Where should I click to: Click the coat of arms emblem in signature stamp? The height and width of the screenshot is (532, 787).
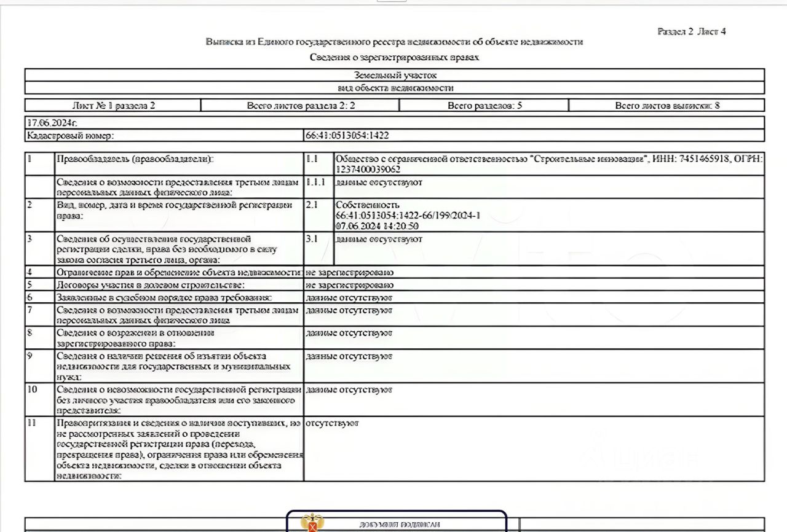(x=314, y=524)
